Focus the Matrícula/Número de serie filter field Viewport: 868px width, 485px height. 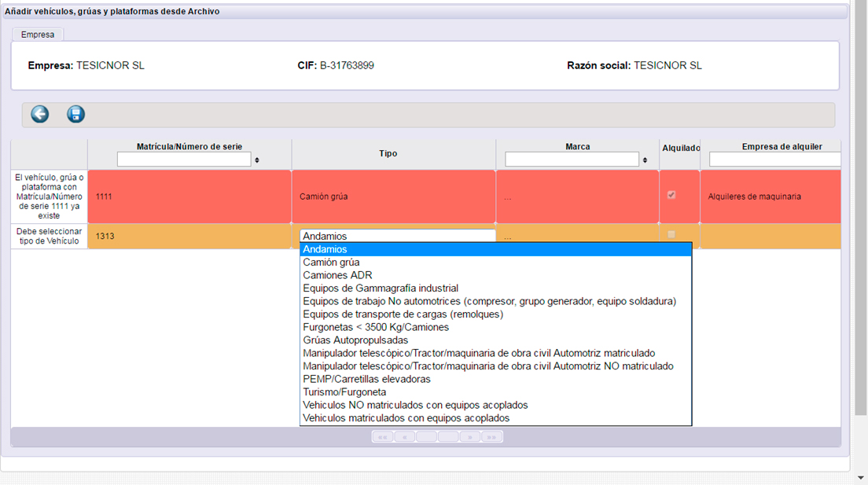click(184, 160)
